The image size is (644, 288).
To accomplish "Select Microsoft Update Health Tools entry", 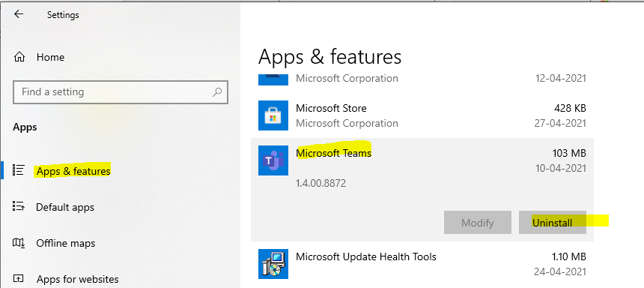I will [422, 264].
